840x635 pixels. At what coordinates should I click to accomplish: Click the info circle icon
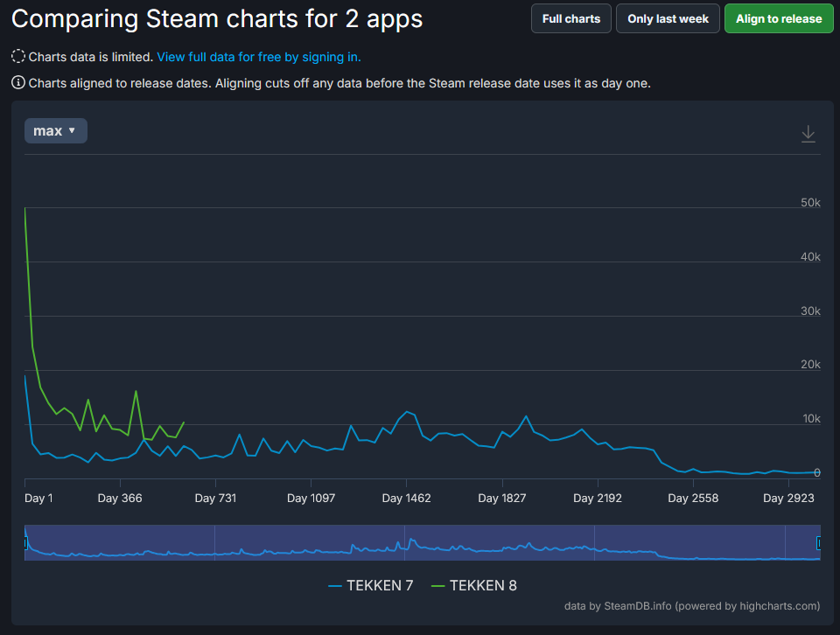click(x=18, y=83)
